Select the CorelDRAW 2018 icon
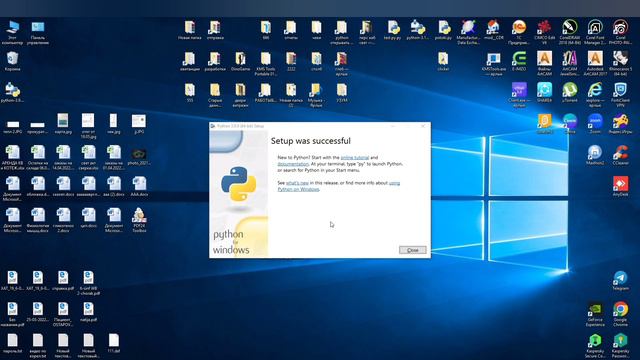This screenshot has height=360, width=640. (569, 32)
